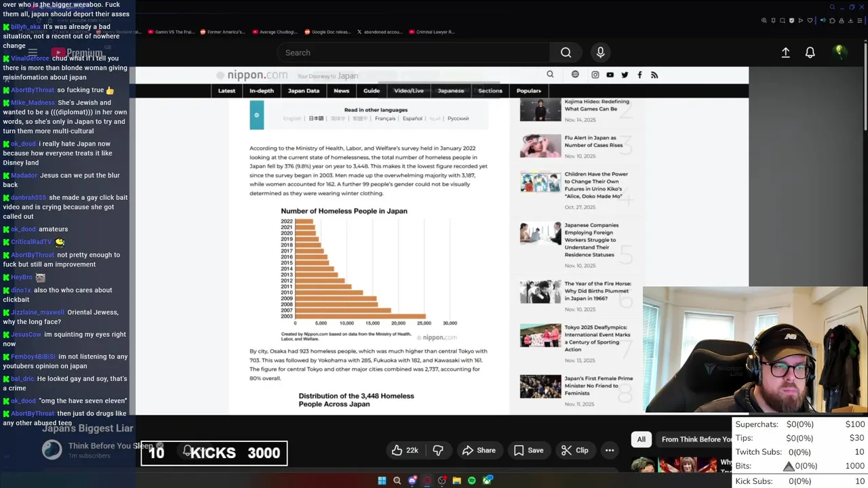This screenshot has width=868, height=488.
Task: Switch article language to Español
Action: tap(412, 119)
